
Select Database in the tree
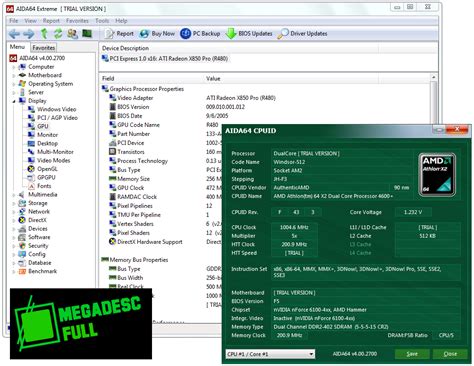(35, 263)
